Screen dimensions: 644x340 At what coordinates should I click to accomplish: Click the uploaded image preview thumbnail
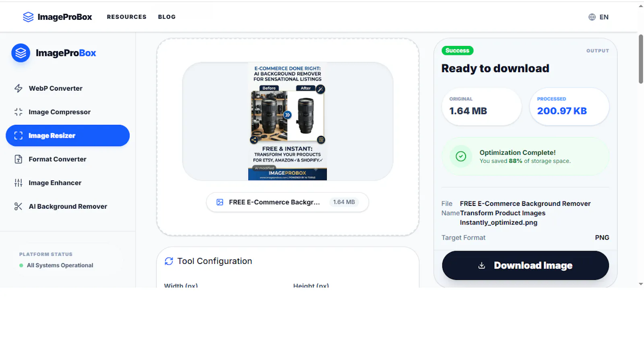pyautogui.click(x=287, y=121)
